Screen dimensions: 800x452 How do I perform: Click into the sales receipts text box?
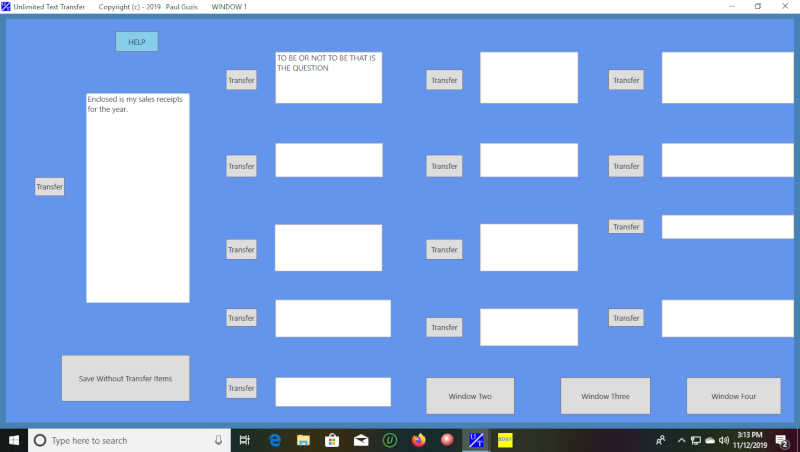[x=137, y=198]
